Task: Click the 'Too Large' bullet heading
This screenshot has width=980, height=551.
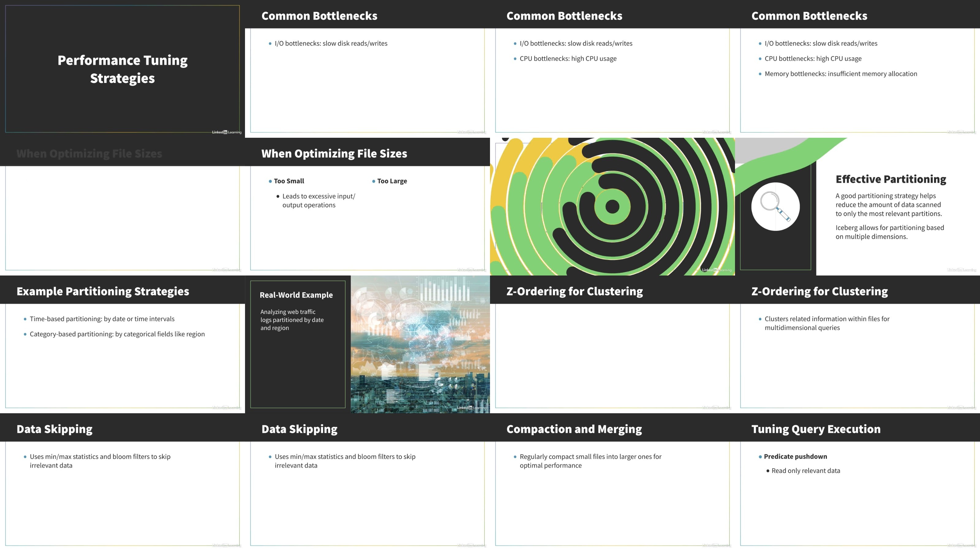Action: tap(392, 181)
